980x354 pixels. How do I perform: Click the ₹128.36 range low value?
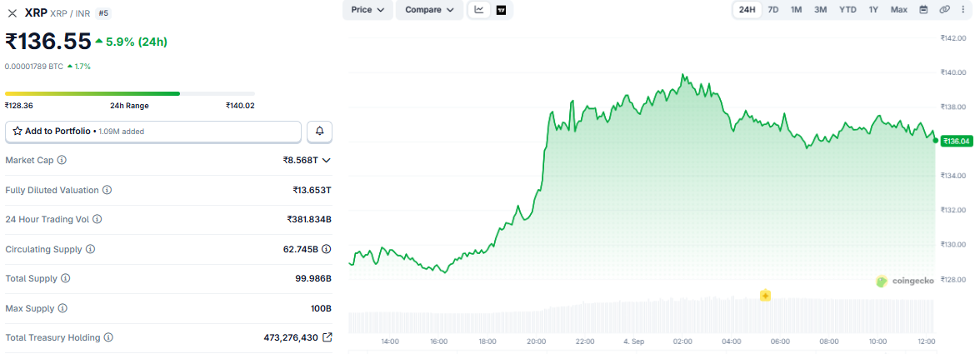pos(18,106)
